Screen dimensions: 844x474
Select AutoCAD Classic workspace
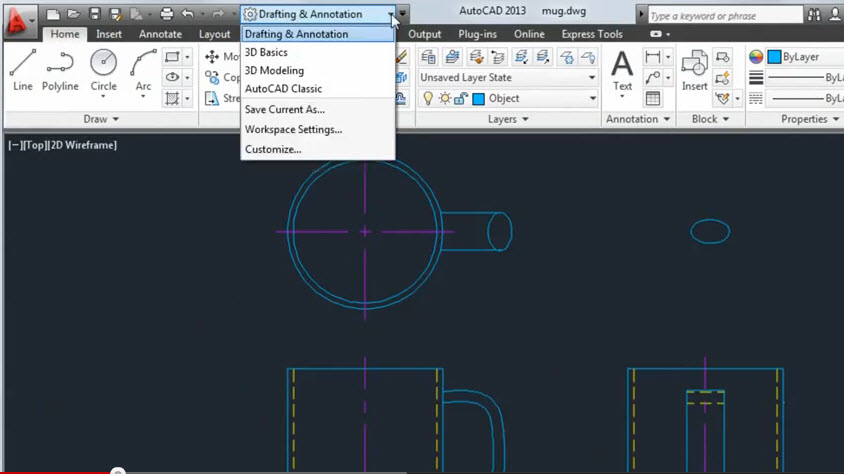tap(318, 89)
